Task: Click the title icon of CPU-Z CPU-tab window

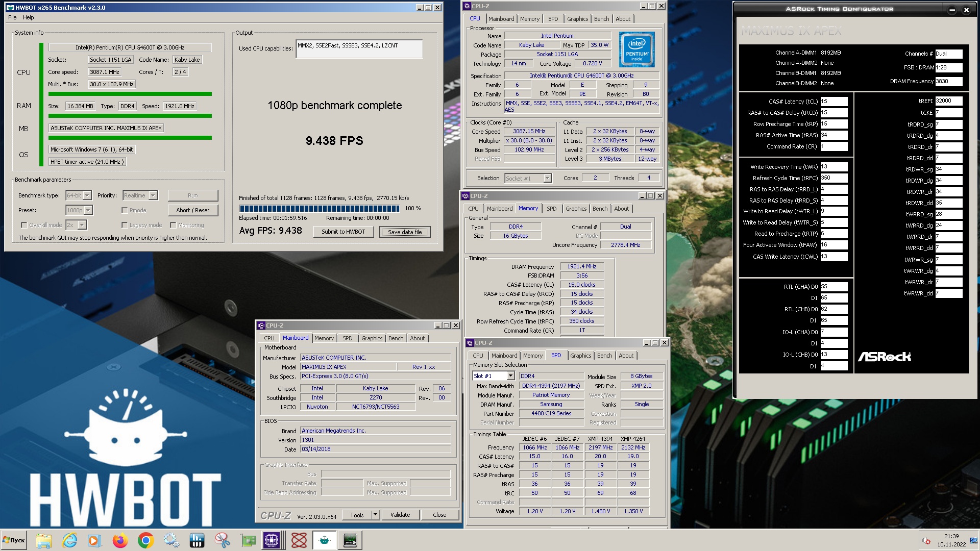Action: (x=467, y=6)
